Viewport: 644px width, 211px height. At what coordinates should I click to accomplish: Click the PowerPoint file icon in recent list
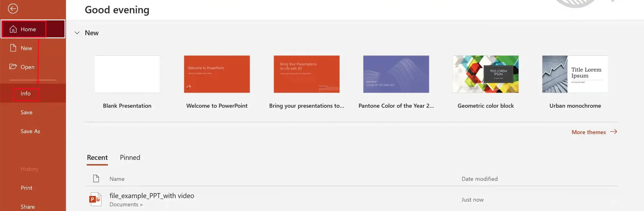point(95,199)
